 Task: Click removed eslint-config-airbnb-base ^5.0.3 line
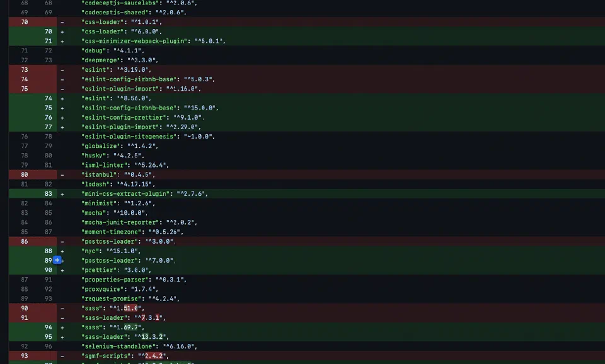pos(307,79)
